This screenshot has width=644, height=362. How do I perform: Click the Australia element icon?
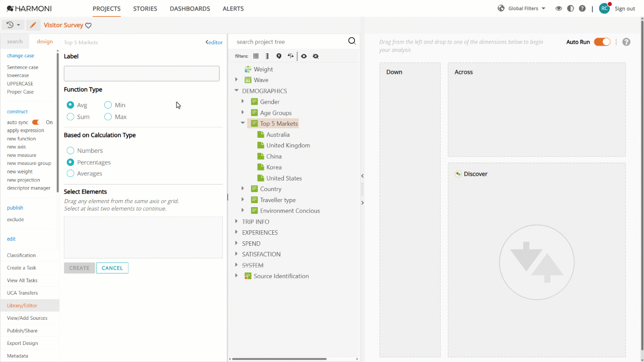(261, 135)
